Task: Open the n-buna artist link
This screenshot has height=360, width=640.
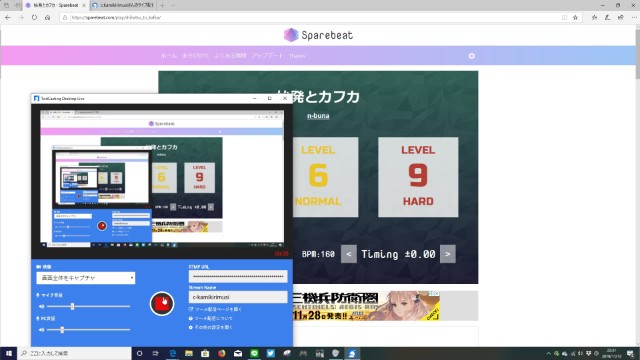Action: pyautogui.click(x=318, y=116)
